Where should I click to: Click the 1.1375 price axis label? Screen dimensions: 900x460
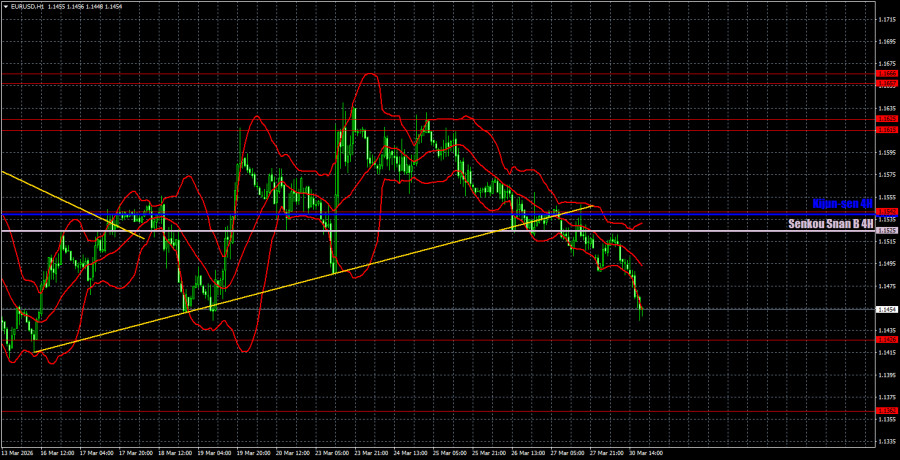click(x=887, y=397)
